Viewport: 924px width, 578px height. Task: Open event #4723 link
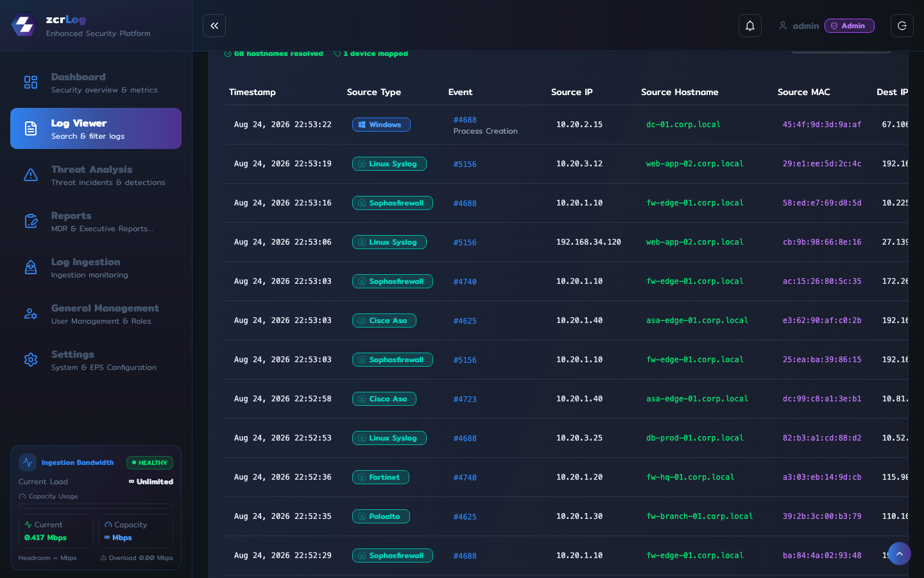tap(465, 399)
